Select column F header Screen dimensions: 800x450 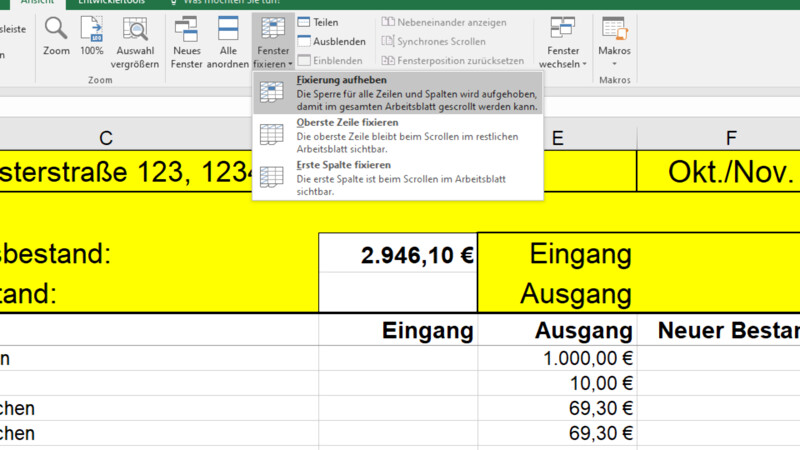[731, 138]
